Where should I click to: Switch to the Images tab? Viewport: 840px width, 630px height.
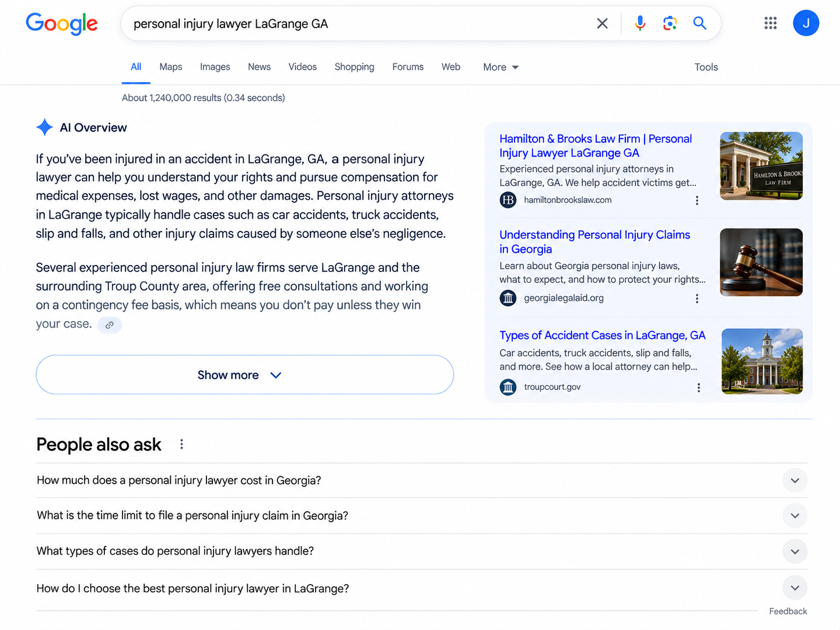215,67
